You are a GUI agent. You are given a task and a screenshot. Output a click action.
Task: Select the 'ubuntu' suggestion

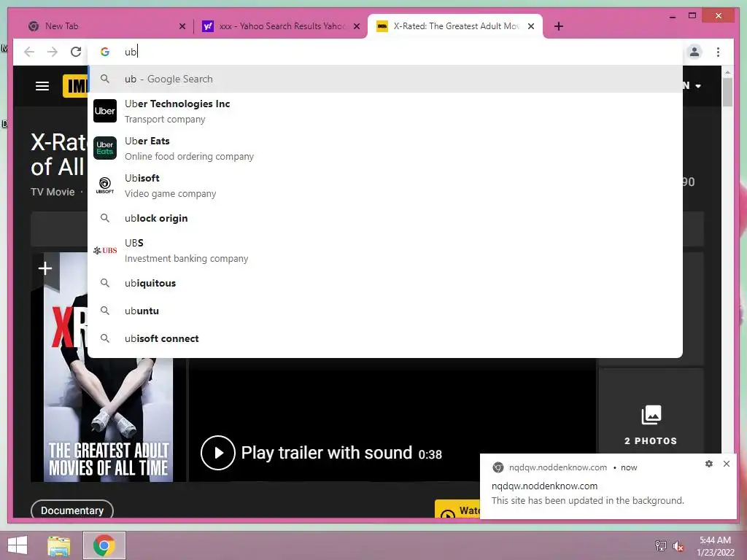pyautogui.click(x=385, y=311)
